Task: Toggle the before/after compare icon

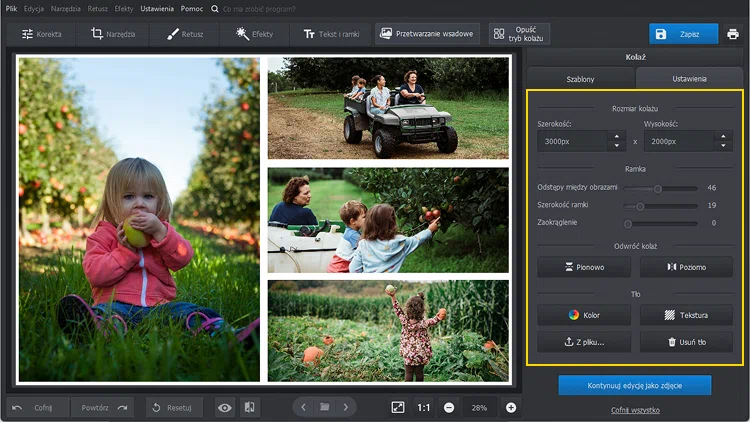Action: click(x=249, y=407)
